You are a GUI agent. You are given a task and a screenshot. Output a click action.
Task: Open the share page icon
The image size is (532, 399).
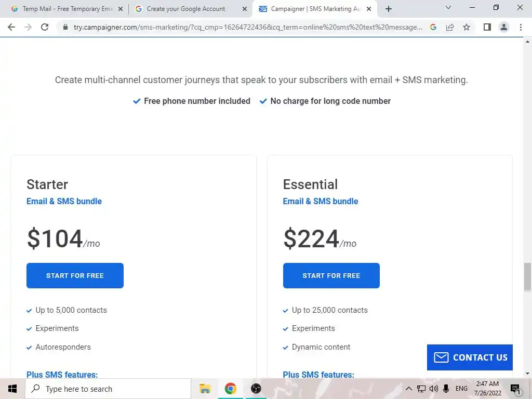tap(450, 28)
